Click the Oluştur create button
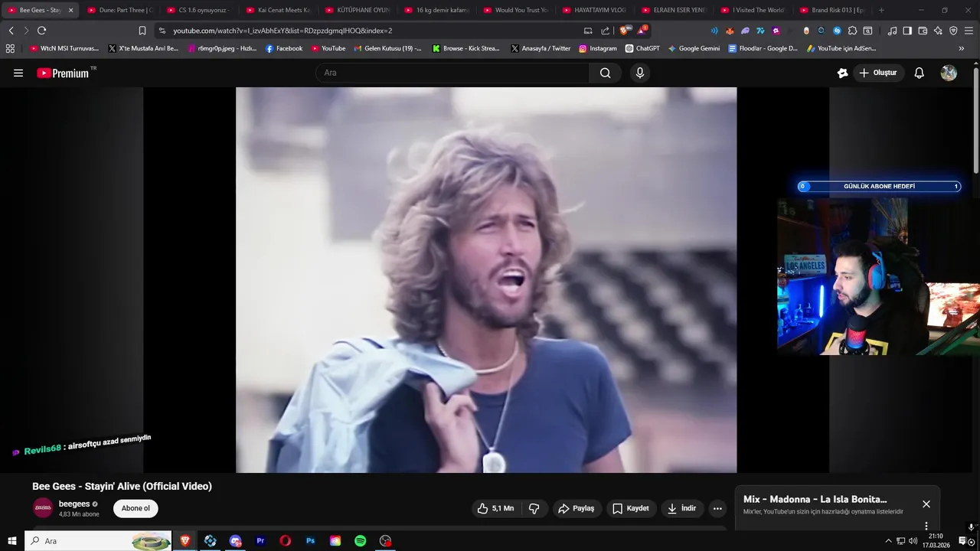Image resolution: width=980 pixels, height=551 pixels. click(878, 73)
